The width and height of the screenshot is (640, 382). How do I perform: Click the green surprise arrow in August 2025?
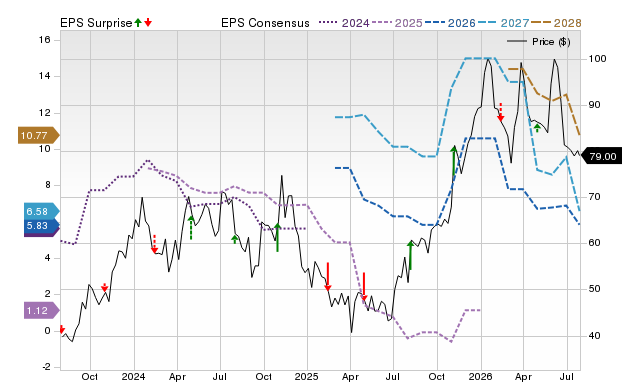click(411, 255)
